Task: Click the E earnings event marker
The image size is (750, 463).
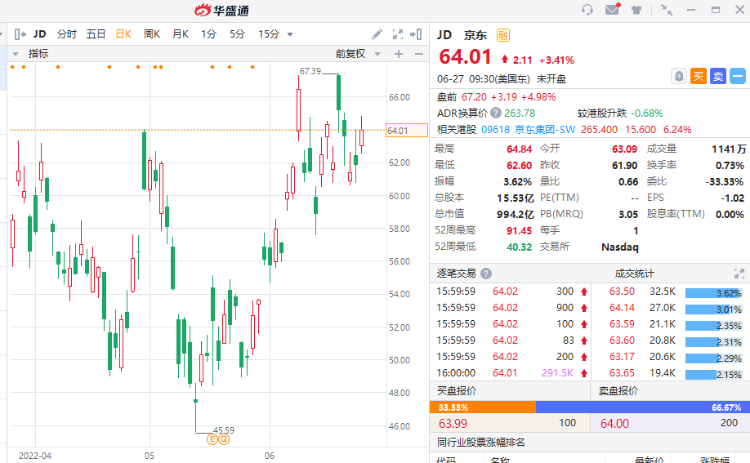Action: click(x=212, y=439)
